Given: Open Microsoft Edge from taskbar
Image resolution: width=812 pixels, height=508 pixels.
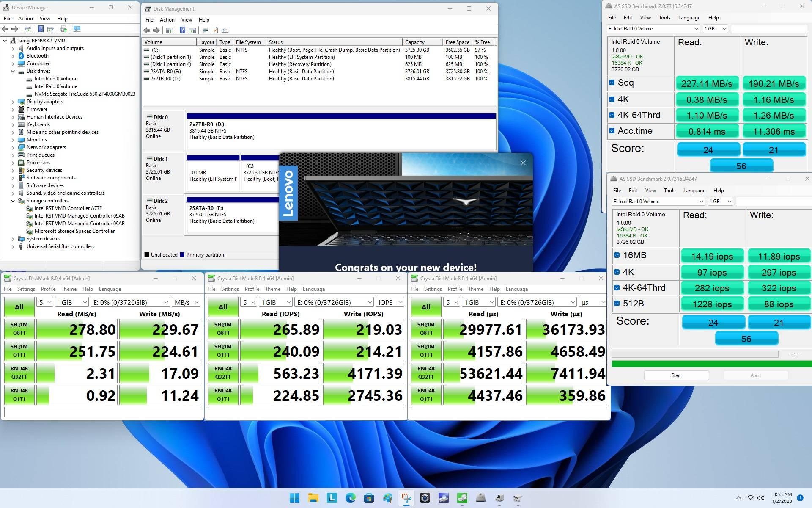Looking at the screenshot, I should pos(351,498).
